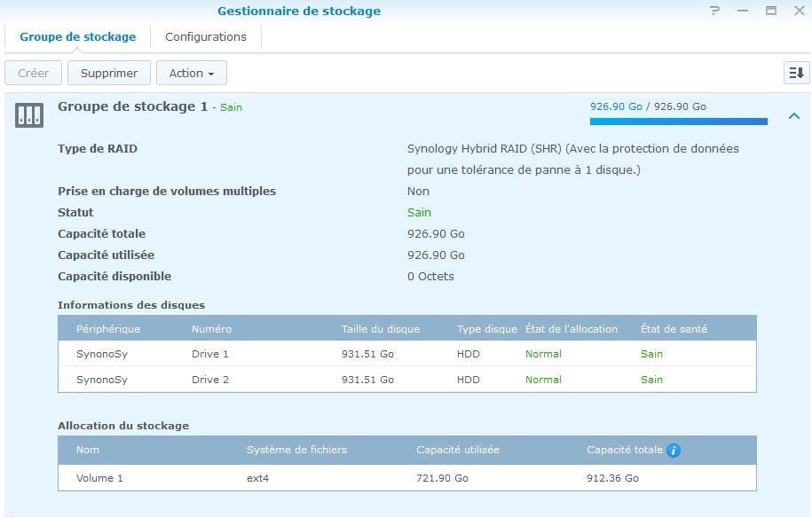The height and width of the screenshot is (518, 812).
Task: Click the sort order icon button
Action: tap(796, 73)
